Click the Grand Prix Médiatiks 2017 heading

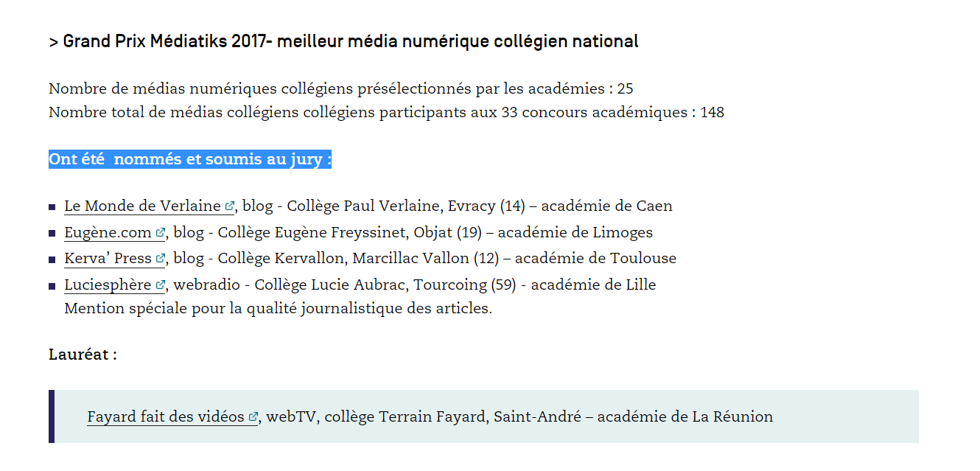(x=343, y=41)
